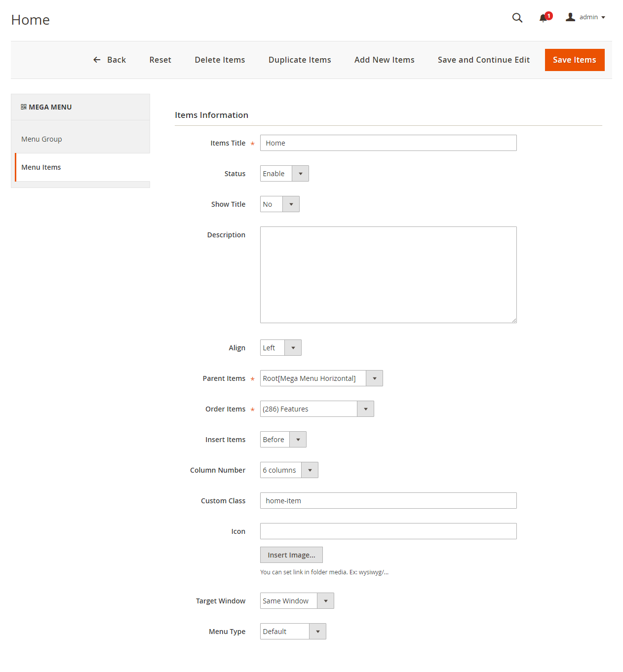Open the Show Title dropdown
The image size is (623, 672).
[280, 204]
